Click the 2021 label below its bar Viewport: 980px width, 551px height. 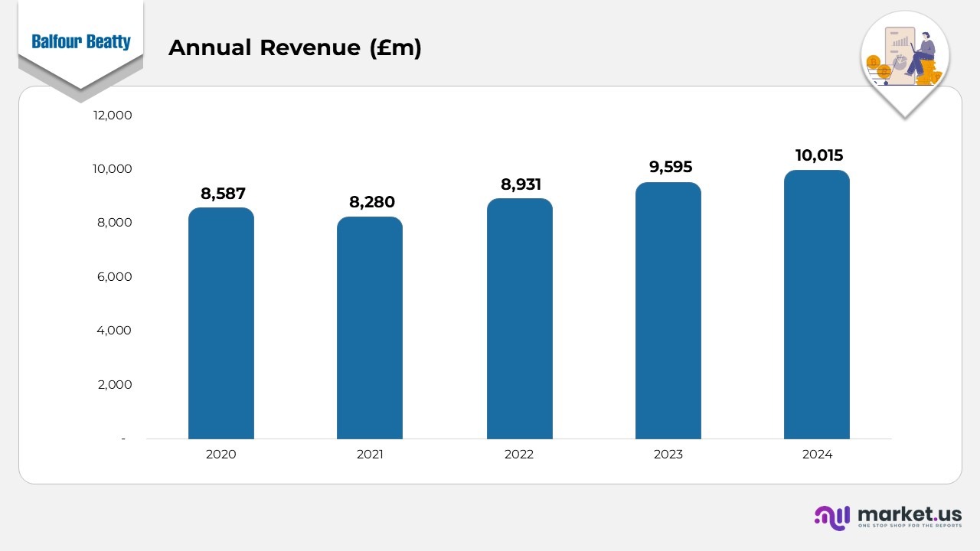click(370, 454)
